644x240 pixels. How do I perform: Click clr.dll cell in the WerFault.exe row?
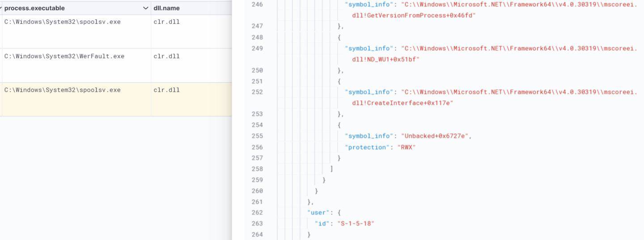point(166,56)
